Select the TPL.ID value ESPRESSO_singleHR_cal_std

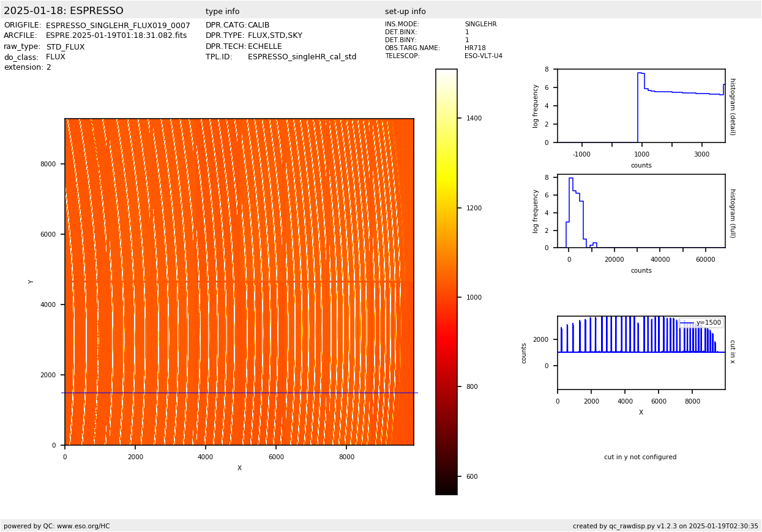point(302,57)
